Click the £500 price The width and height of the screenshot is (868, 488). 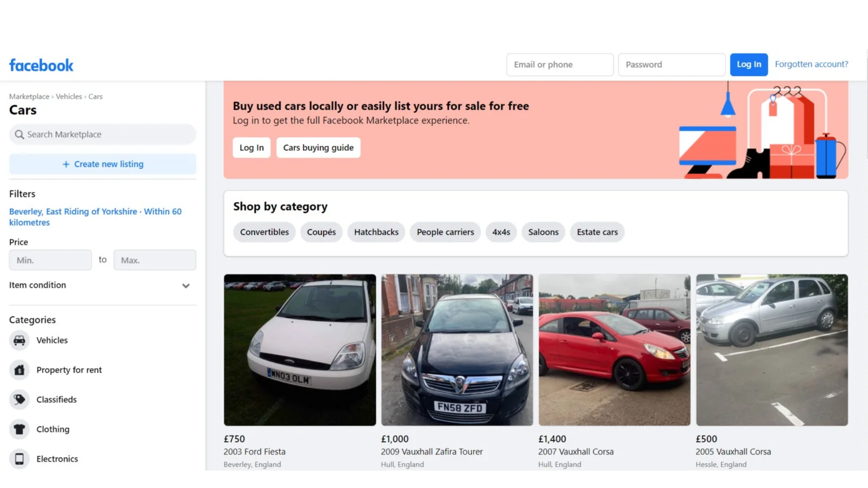click(x=706, y=439)
